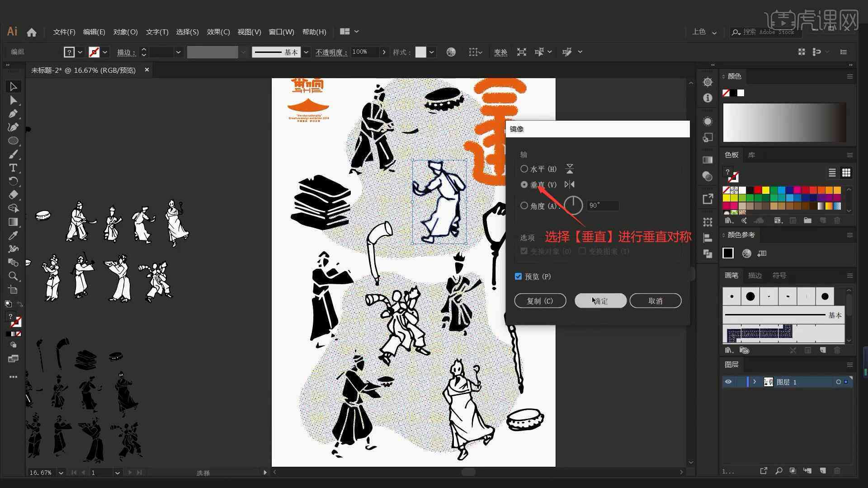Open 对象 menu from menu bar
The height and width of the screenshot is (488, 868).
[125, 32]
